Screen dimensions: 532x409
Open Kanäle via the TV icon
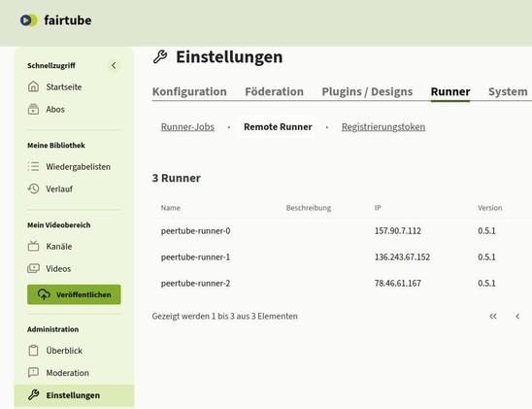(x=33, y=246)
